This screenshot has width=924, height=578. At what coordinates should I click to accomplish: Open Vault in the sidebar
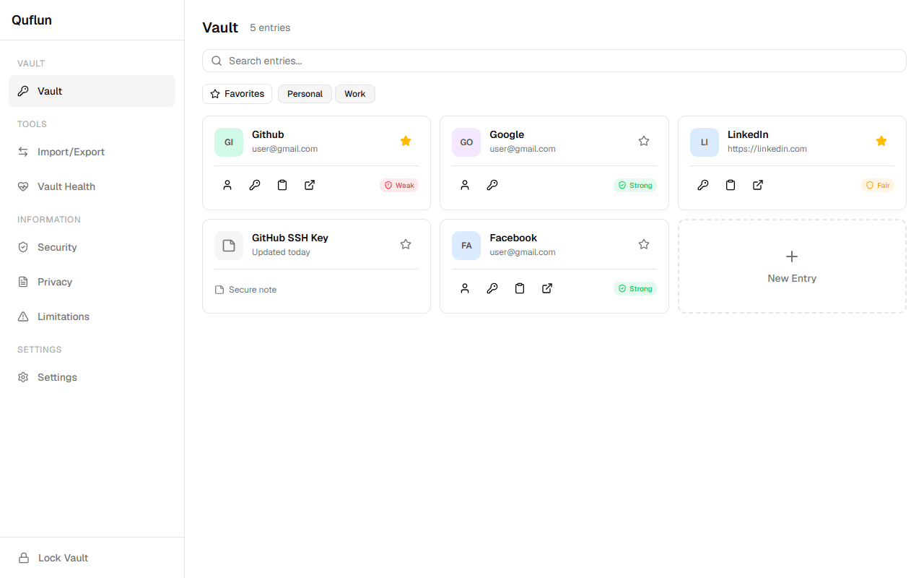(92, 91)
